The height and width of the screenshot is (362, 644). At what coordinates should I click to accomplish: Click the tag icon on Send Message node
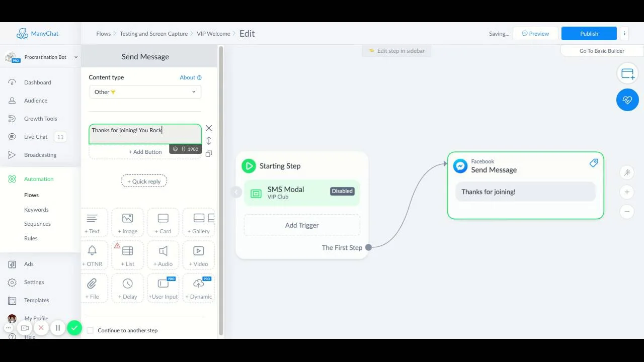pos(594,163)
